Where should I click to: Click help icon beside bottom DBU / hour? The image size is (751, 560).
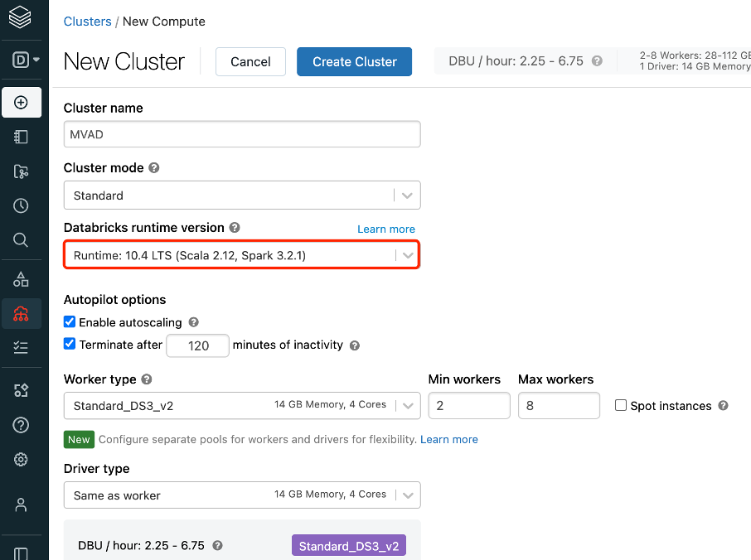pos(217,546)
